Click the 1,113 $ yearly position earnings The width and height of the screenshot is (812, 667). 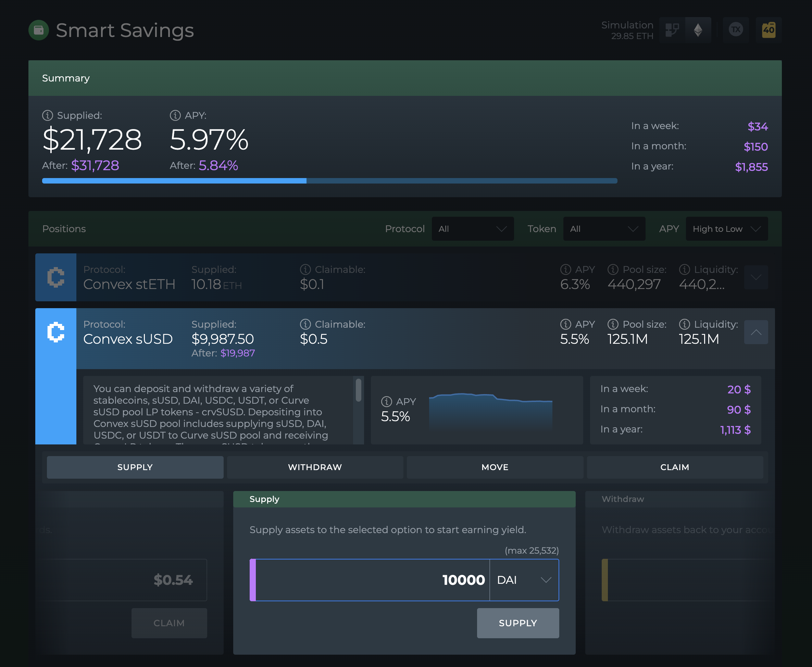pyautogui.click(x=735, y=430)
